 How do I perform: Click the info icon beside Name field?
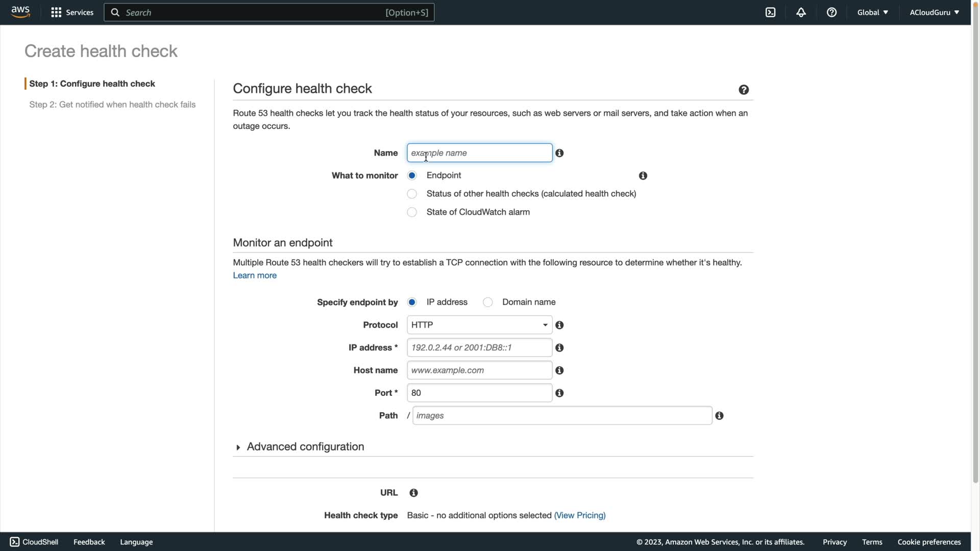pyautogui.click(x=559, y=153)
